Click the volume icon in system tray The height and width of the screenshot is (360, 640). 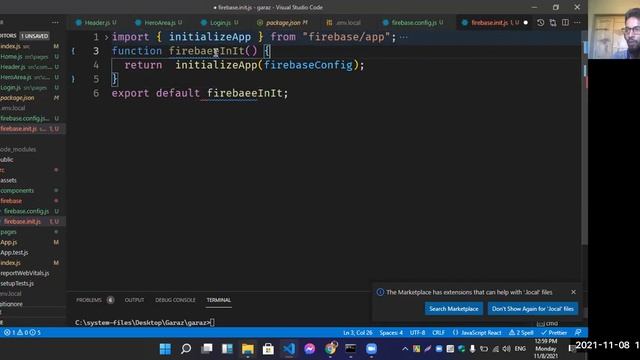(x=507, y=349)
